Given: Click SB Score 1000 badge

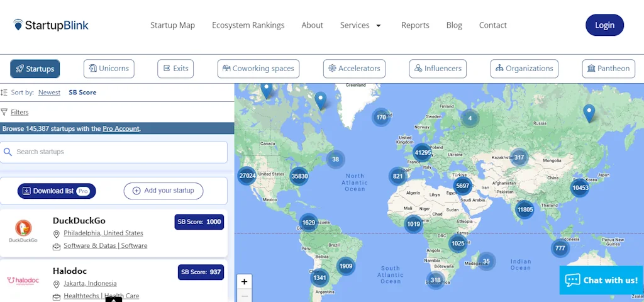Looking at the screenshot, I should (x=199, y=222).
